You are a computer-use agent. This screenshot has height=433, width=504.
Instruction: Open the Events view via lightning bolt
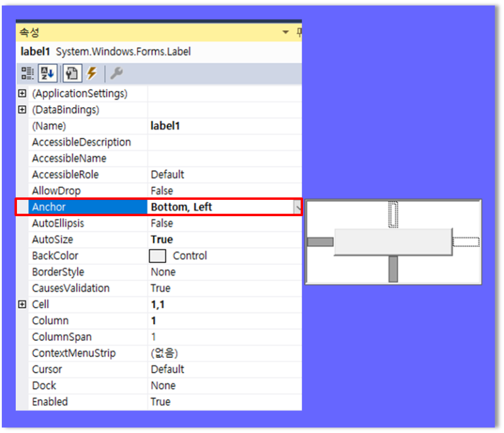coord(91,72)
